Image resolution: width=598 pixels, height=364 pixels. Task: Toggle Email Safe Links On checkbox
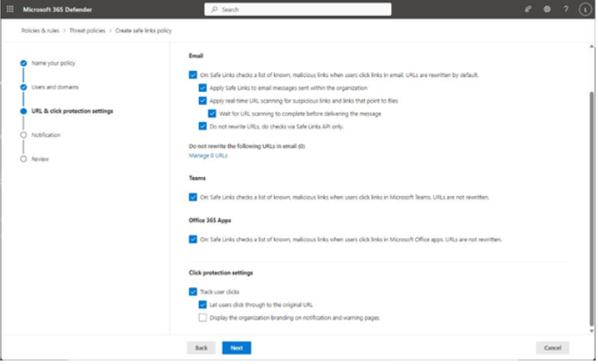193,74
